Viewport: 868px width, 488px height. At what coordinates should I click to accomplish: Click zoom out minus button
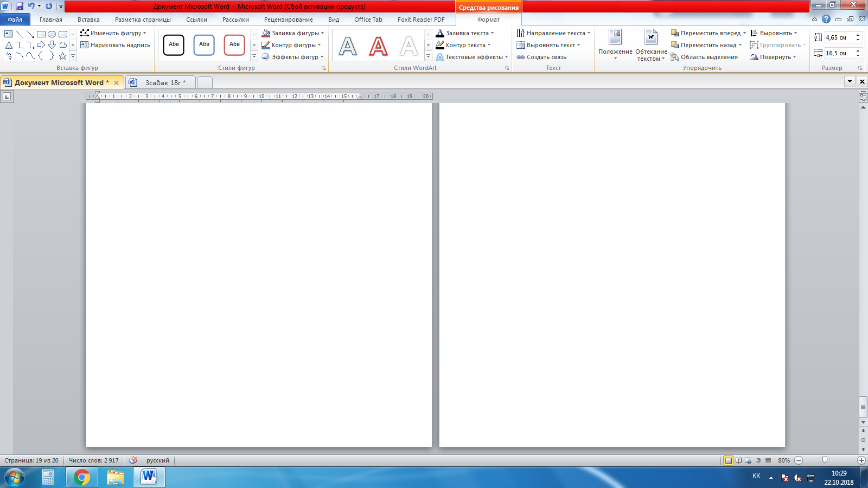click(799, 460)
